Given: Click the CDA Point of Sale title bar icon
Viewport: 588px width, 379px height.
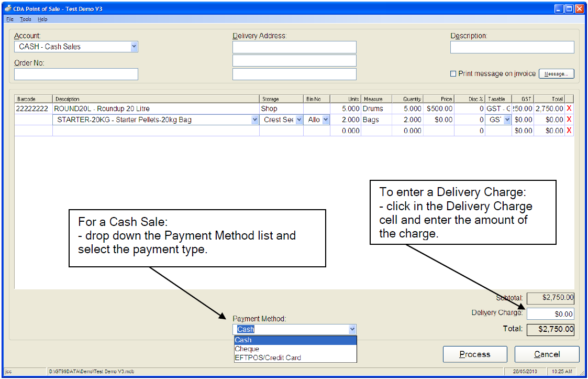Looking at the screenshot, I should 8,9.
